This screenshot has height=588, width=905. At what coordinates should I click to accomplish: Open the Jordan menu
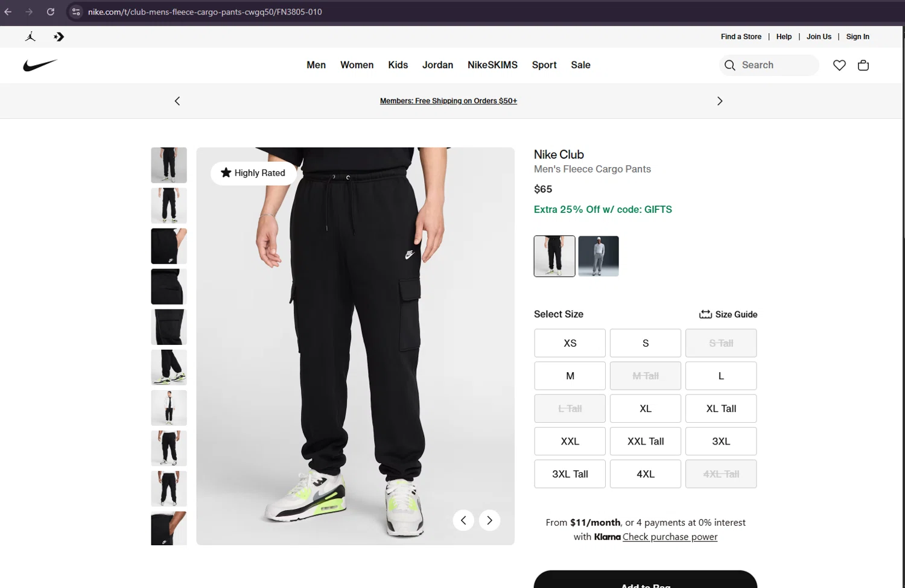point(437,65)
